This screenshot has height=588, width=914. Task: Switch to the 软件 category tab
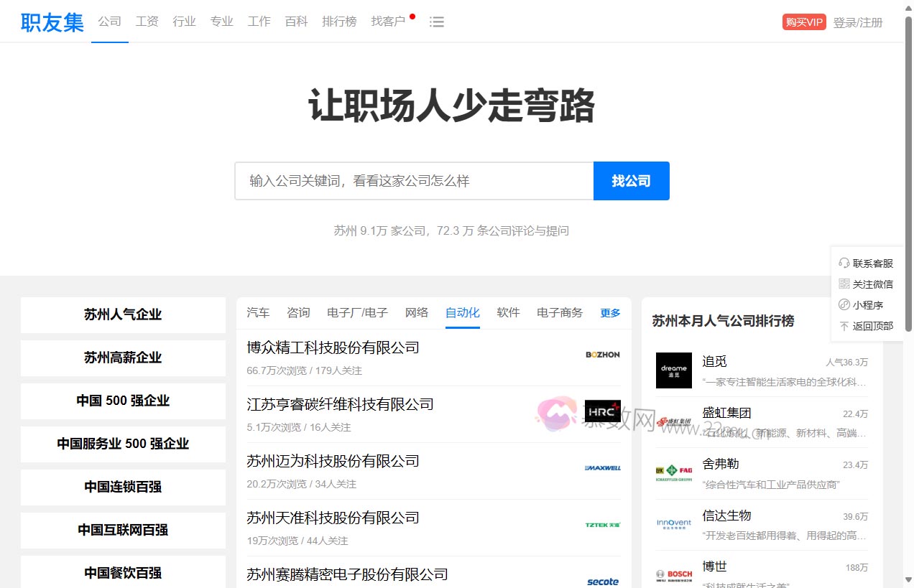pyautogui.click(x=508, y=312)
